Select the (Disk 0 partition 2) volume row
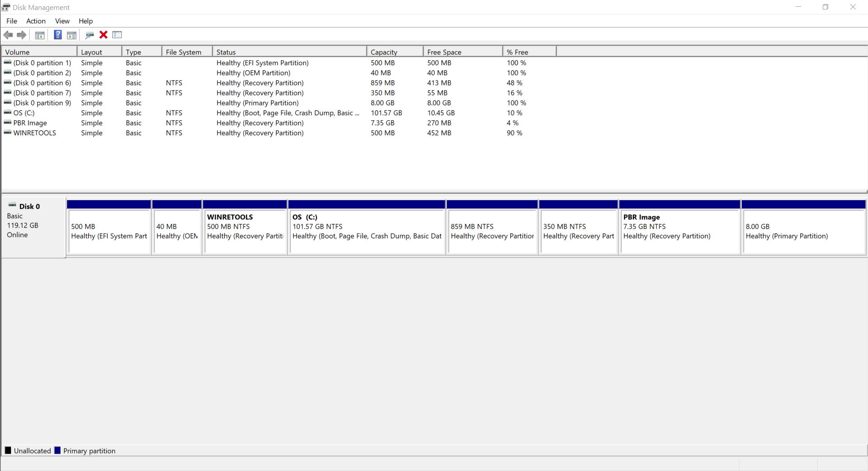 point(279,73)
